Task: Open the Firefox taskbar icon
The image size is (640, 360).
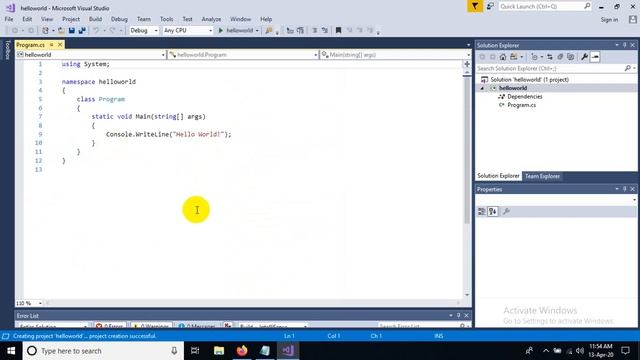Action: (242, 351)
